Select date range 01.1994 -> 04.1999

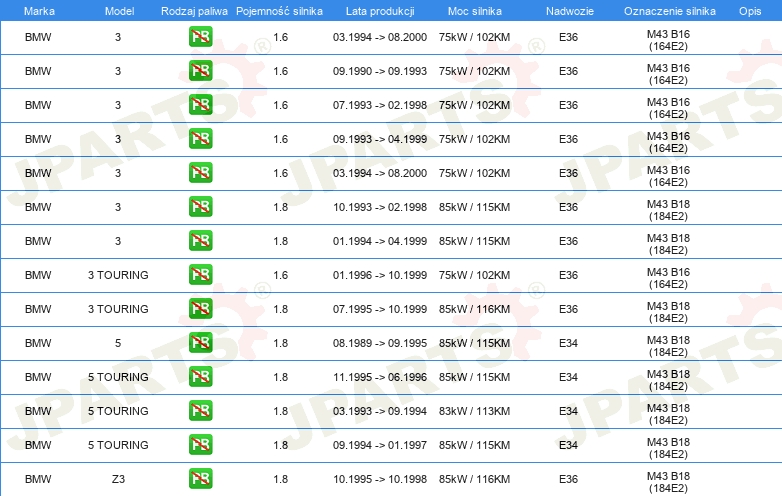point(380,241)
